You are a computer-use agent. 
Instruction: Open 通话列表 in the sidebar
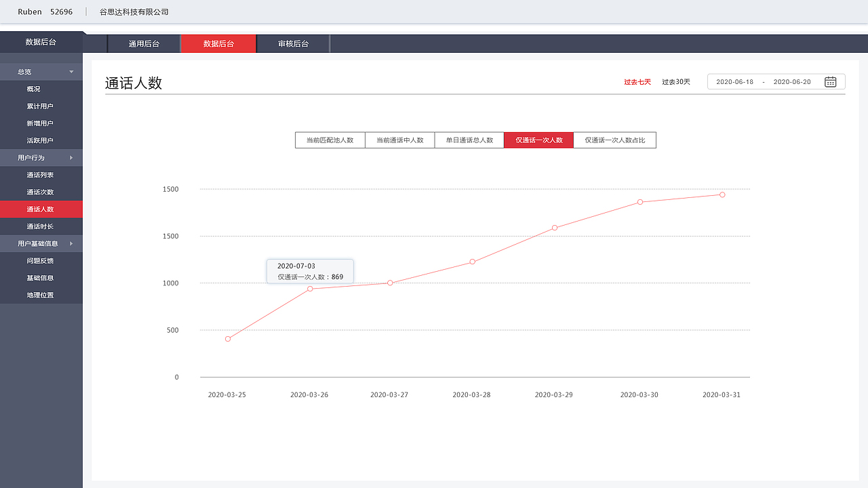(x=41, y=175)
